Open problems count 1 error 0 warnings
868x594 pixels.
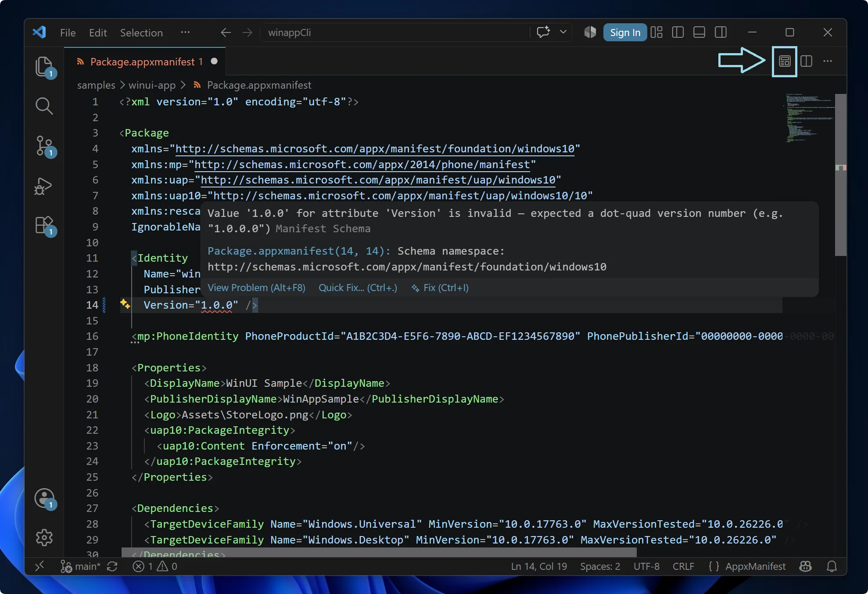[155, 566]
